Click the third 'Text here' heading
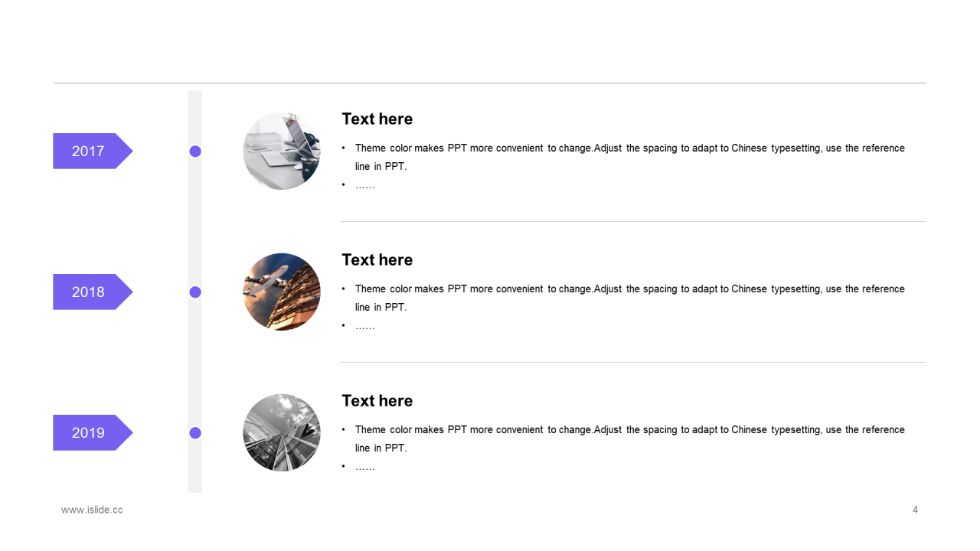The height and width of the screenshot is (551, 980). pos(377,400)
